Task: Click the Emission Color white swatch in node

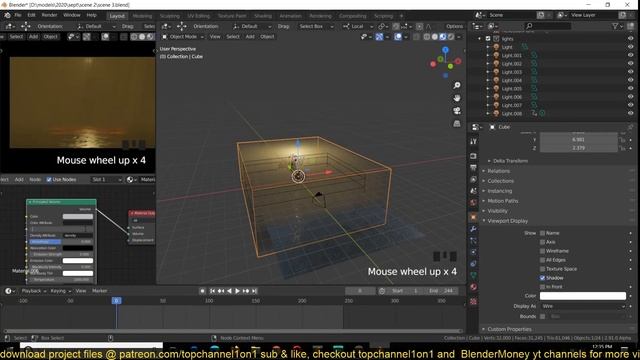Action: pos(78,260)
